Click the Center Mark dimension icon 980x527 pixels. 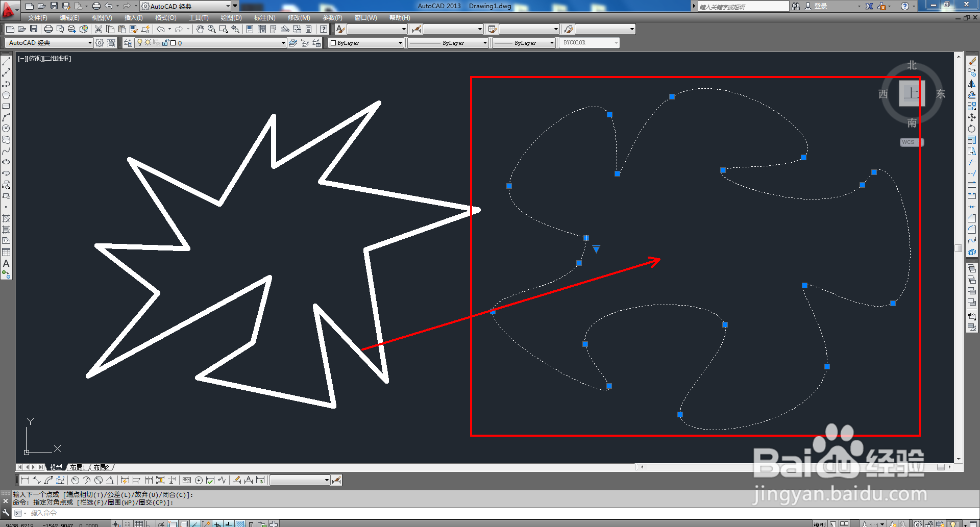pos(199,480)
